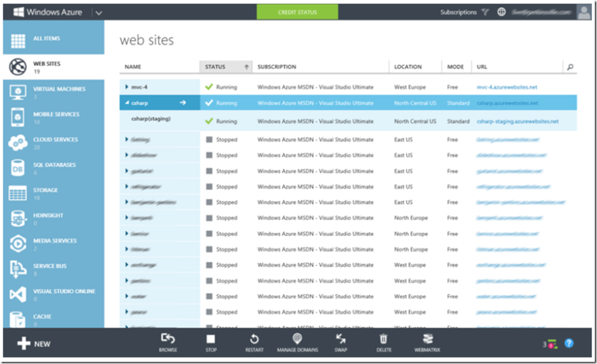Viewport: 597px width, 364px height.
Task: Open Virtual Machines in the sidebar
Action: [53, 92]
